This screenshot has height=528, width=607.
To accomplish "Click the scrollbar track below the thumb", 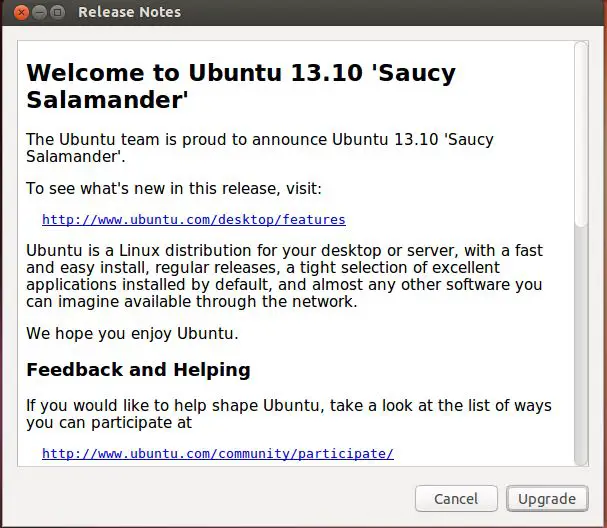I will 581,345.
